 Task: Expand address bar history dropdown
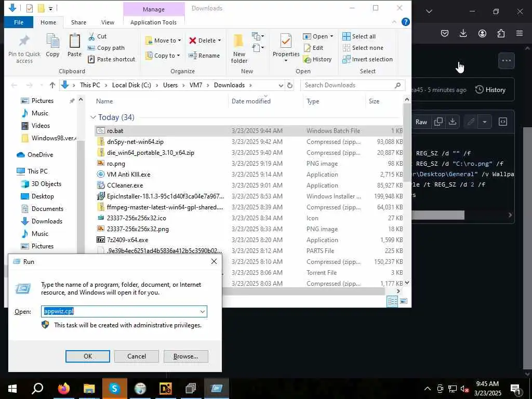coord(281,86)
